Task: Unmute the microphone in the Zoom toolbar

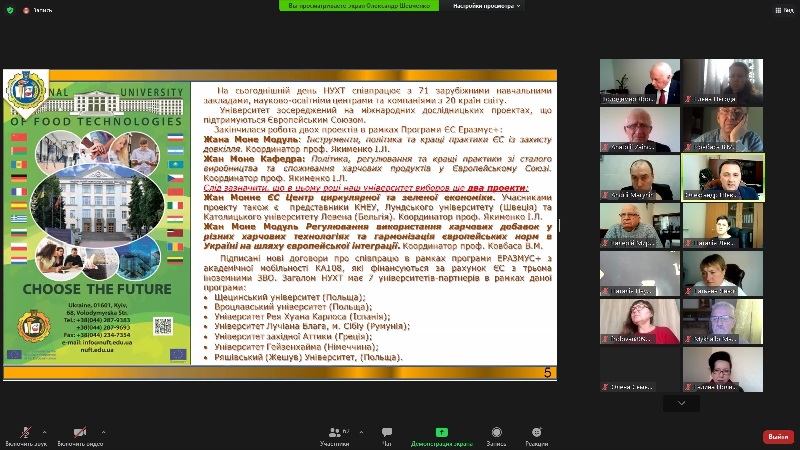Action: [x=26, y=436]
